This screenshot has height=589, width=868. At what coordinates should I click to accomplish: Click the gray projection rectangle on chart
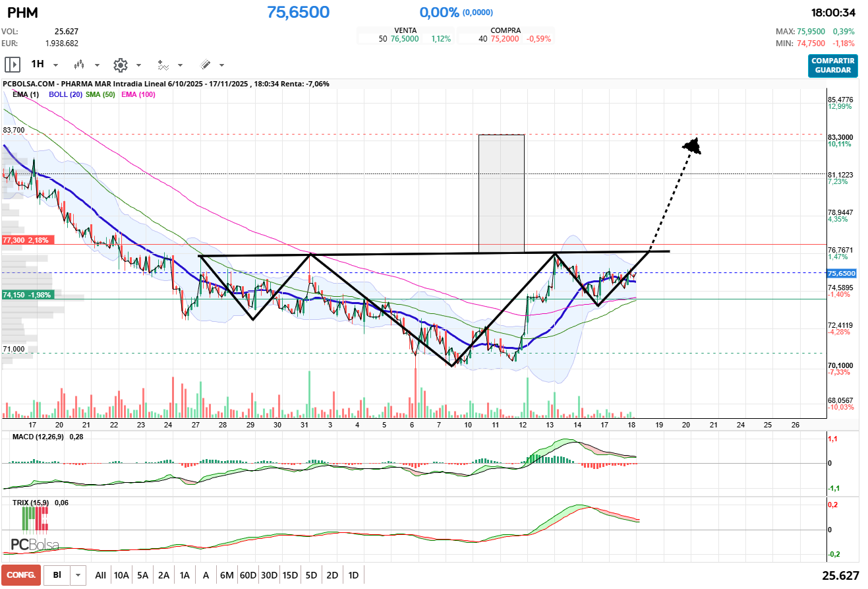click(x=501, y=193)
